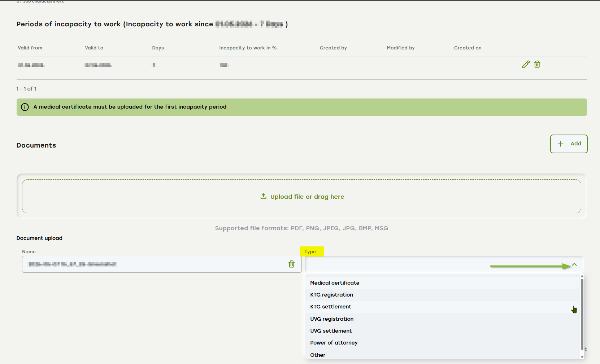
Task: Collapse the Type dropdown with the chevron
Action: coord(574,265)
